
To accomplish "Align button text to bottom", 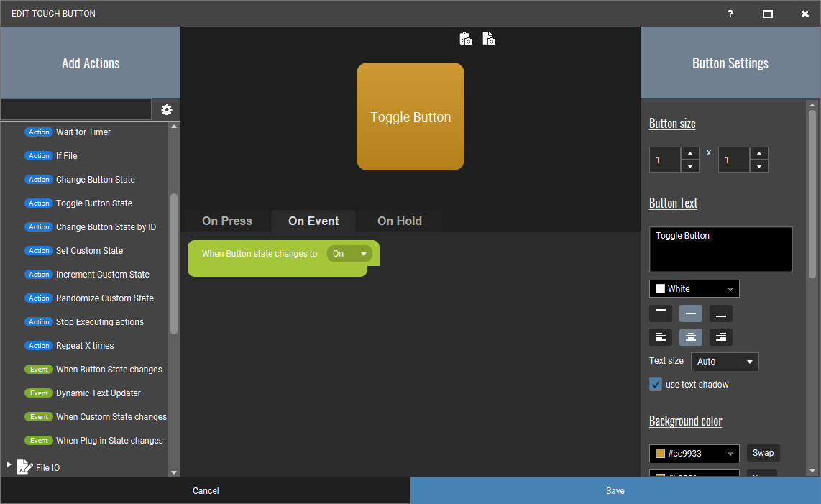I will click(720, 313).
